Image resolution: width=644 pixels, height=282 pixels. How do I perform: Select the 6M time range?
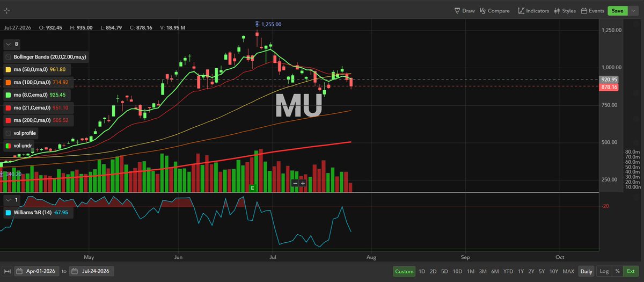pos(494,271)
